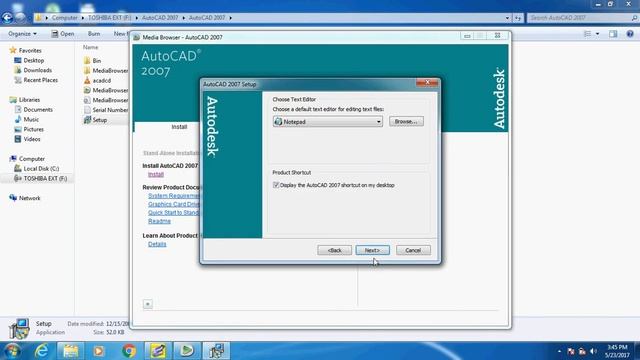Screen dimensions: 640x360
Task: Open Windows Media Player from taskbar
Action: click(98, 351)
